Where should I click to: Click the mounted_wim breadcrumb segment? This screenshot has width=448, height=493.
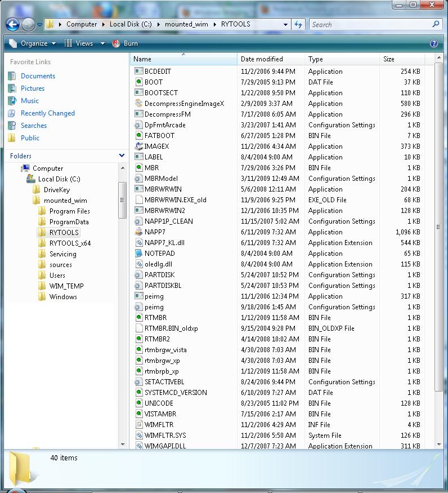186,24
